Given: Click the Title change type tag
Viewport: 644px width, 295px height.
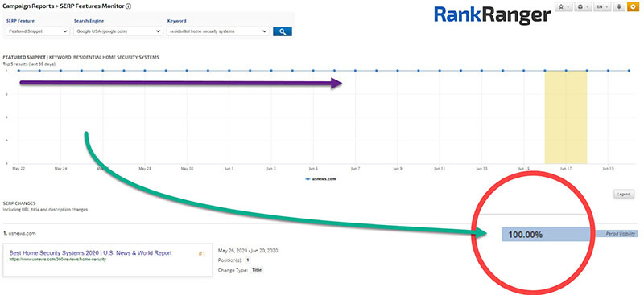Looking at the screenshot, I should [x=257, y=270].
